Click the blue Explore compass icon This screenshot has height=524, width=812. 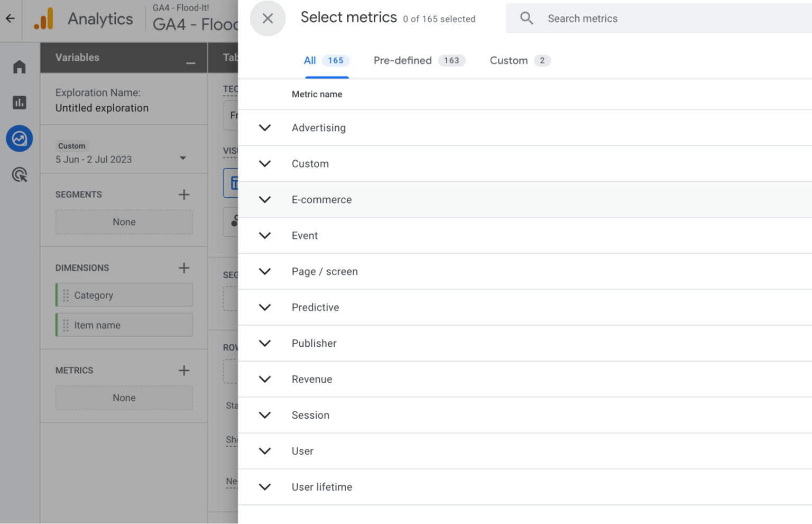point(20,139)
